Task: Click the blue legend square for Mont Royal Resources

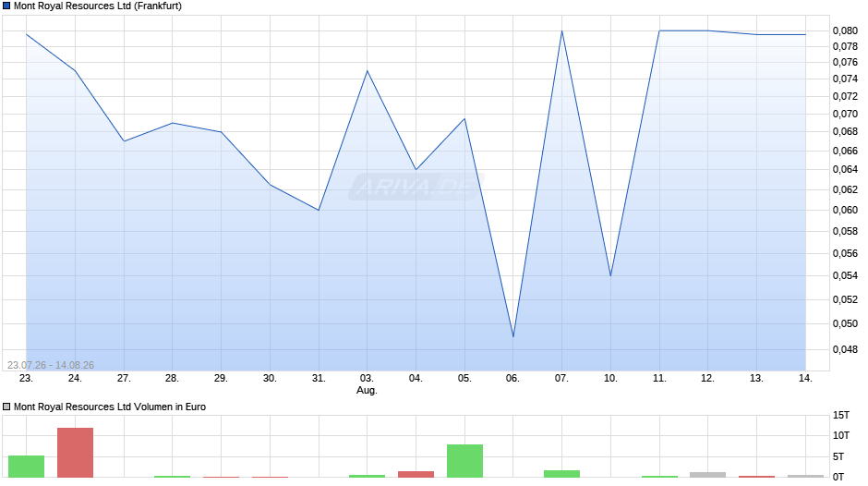Action: [x=6, y=6]
